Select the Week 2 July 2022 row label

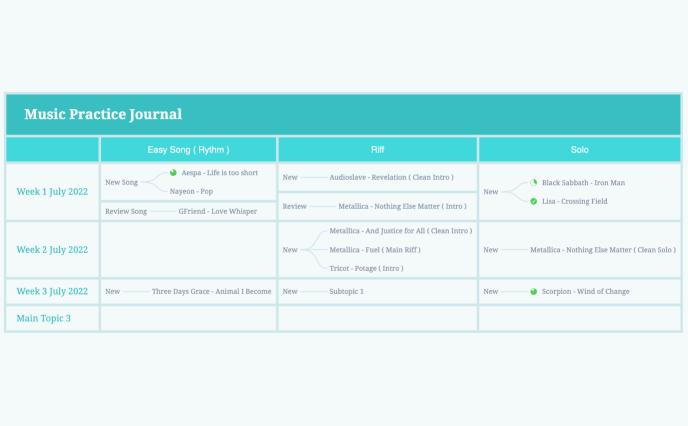tap(52, 250)
